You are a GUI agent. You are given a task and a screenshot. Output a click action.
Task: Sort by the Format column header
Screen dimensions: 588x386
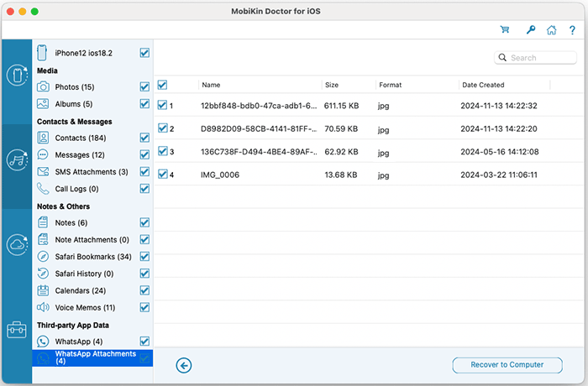[x=390, y=85]
